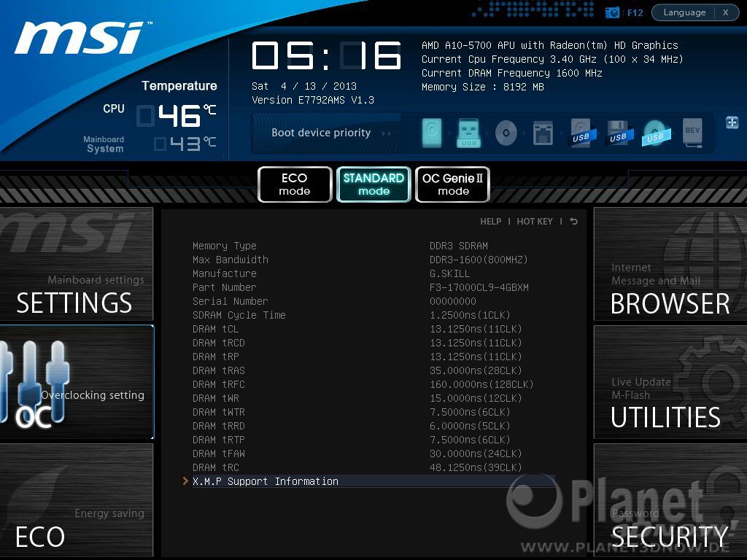Click the date Sat 4 / 13 / 2013

click(x=304, y=86)
